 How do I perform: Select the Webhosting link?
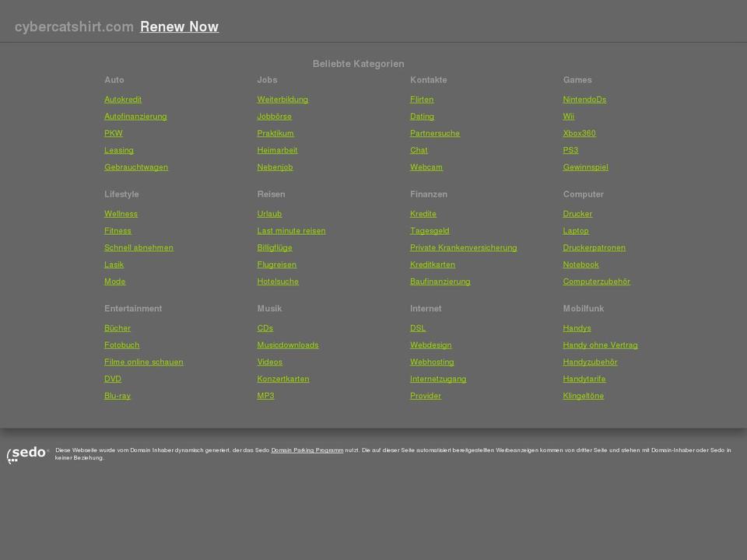(432, 362)
